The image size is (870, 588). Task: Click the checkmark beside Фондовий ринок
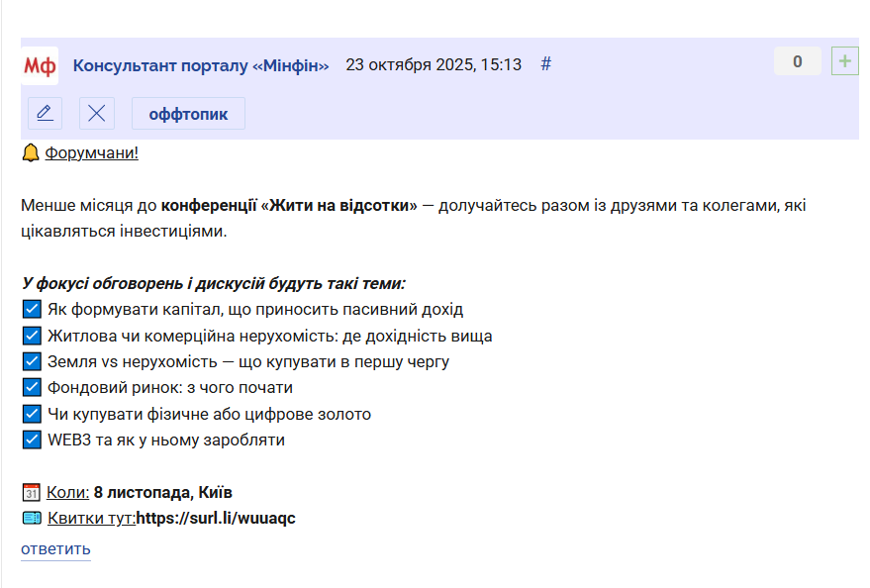click(x=31, y=388)
